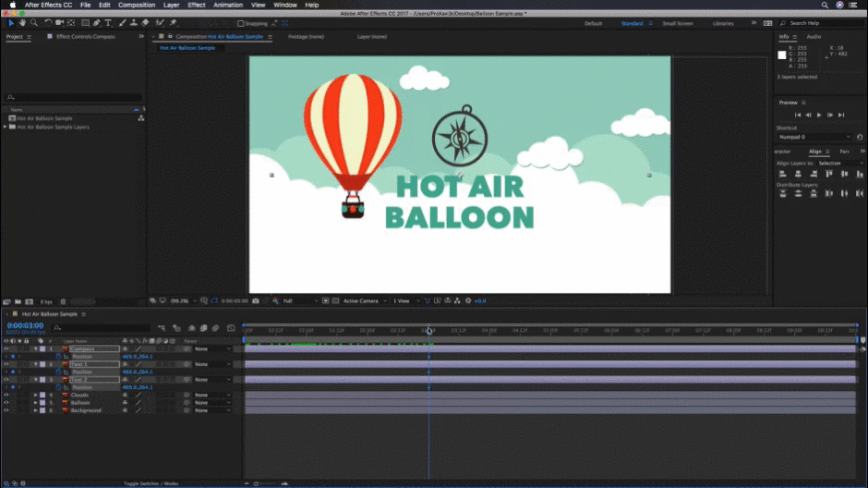Click the white color swatch in Info
The image size is (868, 488).
pos(781,55)
